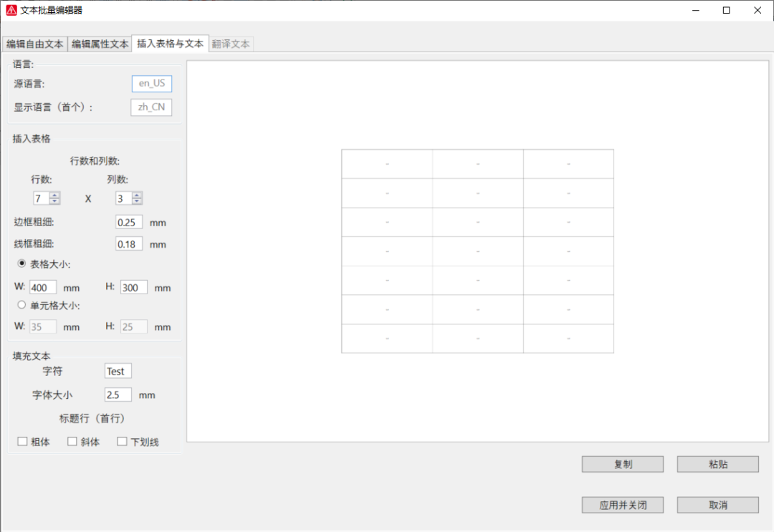The image size is (774, 532).
Task: Maximize the 文本批量编辑器 window
Action: 726,10
